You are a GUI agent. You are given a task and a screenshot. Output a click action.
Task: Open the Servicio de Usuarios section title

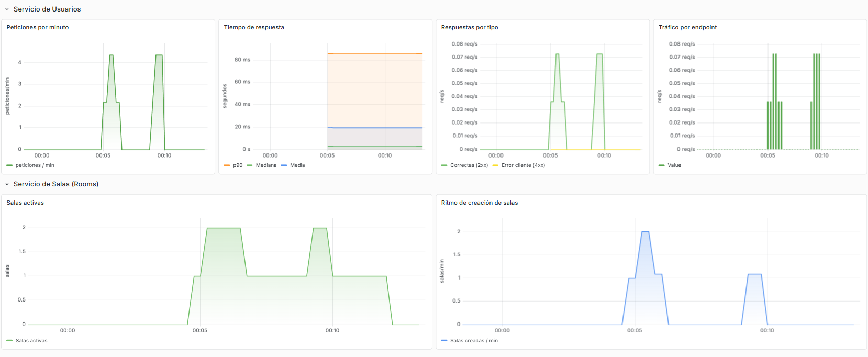coord(47,9)
